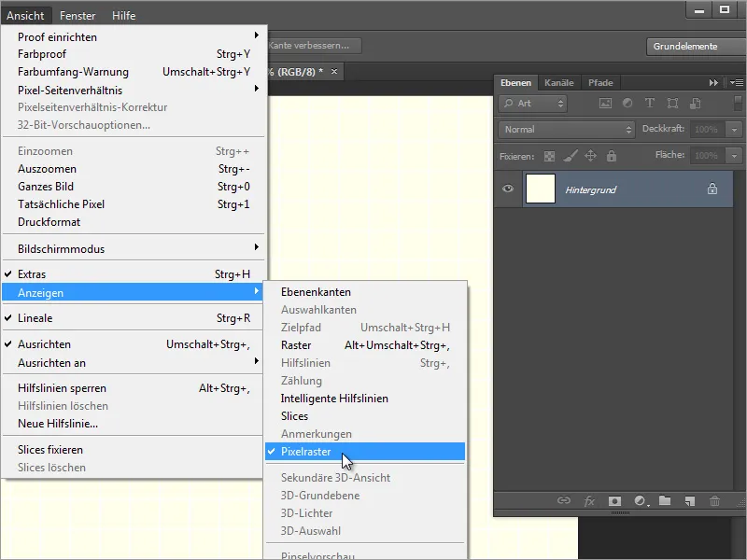The height and width of the screenshot is (560, 747).
Task: Expand Proof einrichten submenu
Action: point(134,37)
